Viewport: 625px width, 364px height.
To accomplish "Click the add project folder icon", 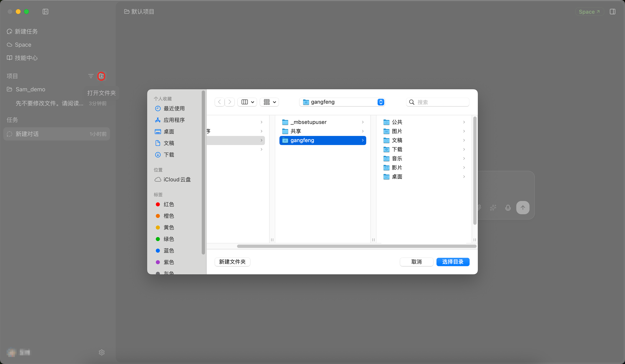I will 101,76.
